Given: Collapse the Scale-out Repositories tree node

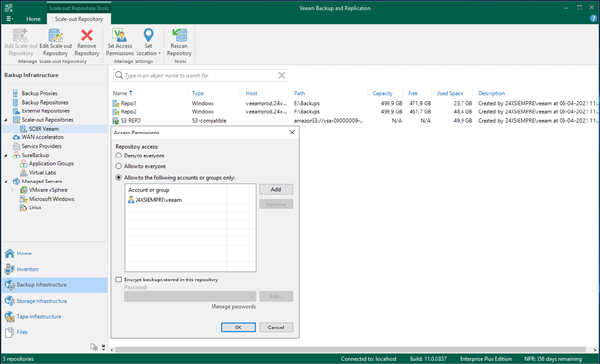Looking at the screenshot, I should [6, 120].
